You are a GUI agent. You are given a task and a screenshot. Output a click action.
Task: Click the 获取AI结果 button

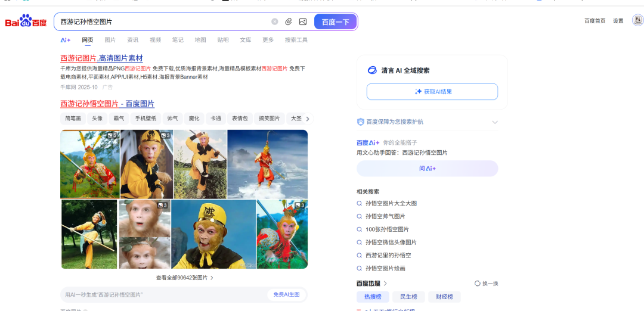(432, 92)
